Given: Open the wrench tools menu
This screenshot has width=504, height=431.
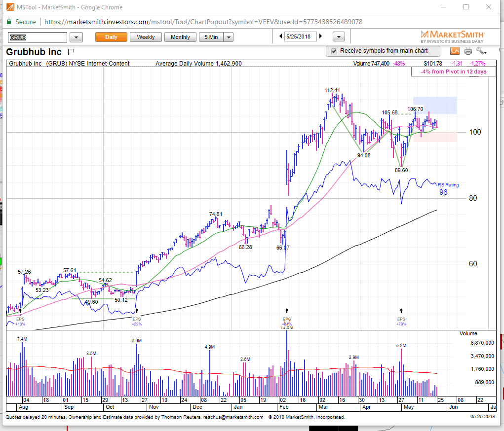Looking at the screenshot, I should point(481,51).
